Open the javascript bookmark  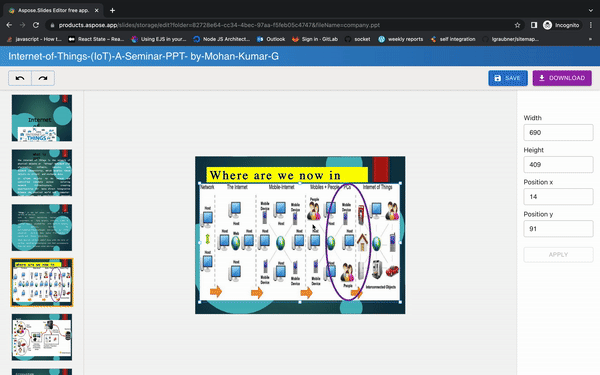(34, 39)
